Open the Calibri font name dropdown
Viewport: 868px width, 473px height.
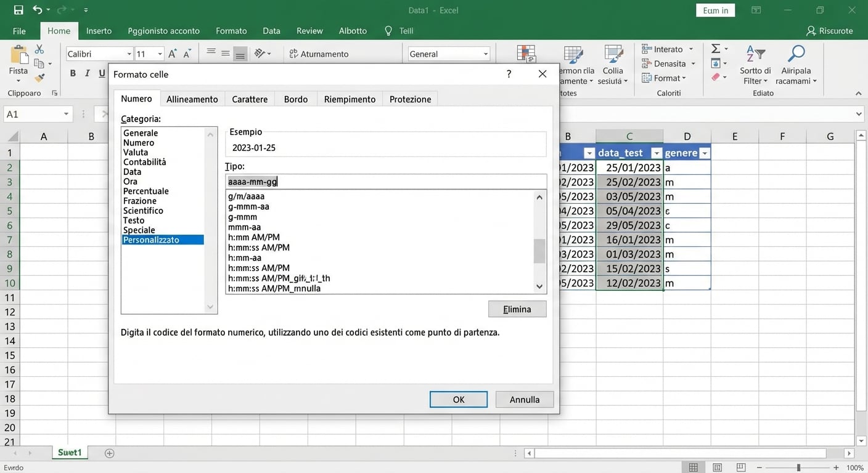[x=129, y=54]
